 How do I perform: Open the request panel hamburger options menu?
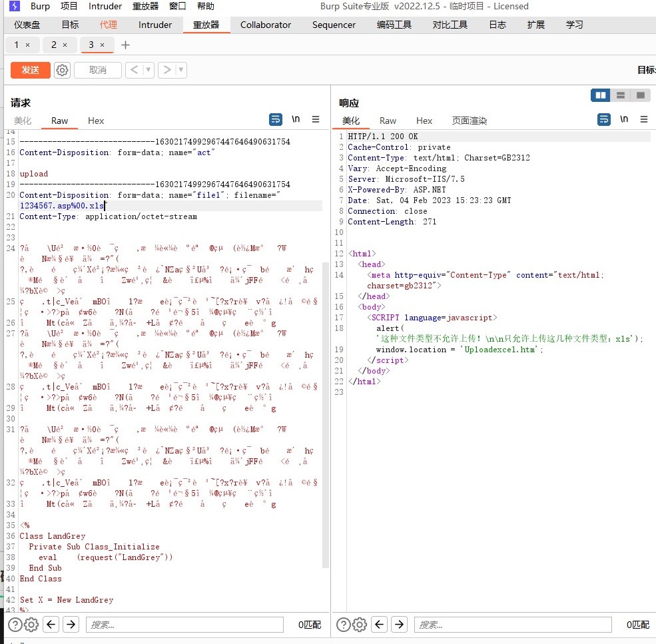316,120
